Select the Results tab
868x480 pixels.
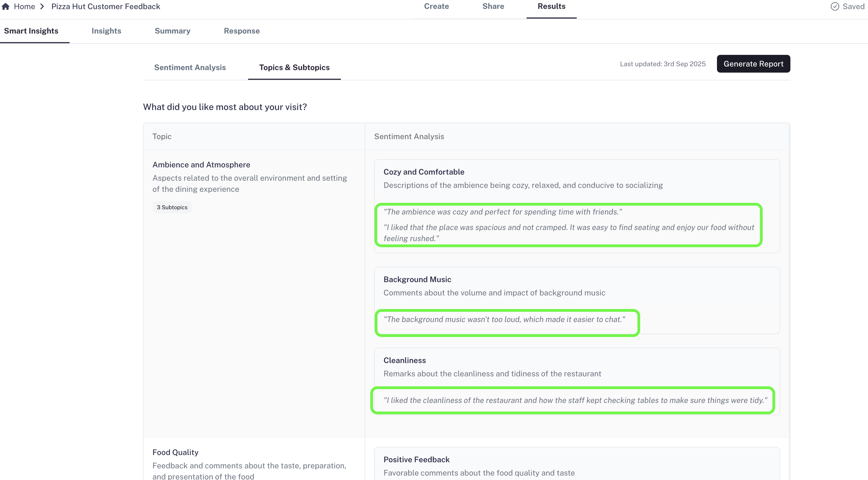(551, 6)
